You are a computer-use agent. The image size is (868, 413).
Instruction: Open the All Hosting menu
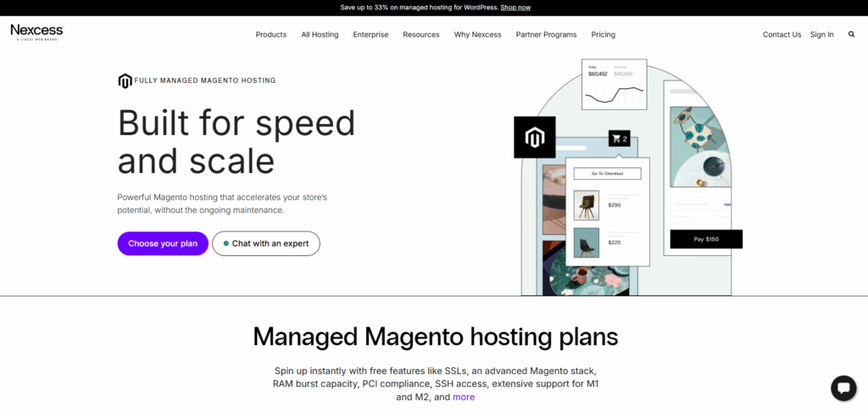pos(320,34)
